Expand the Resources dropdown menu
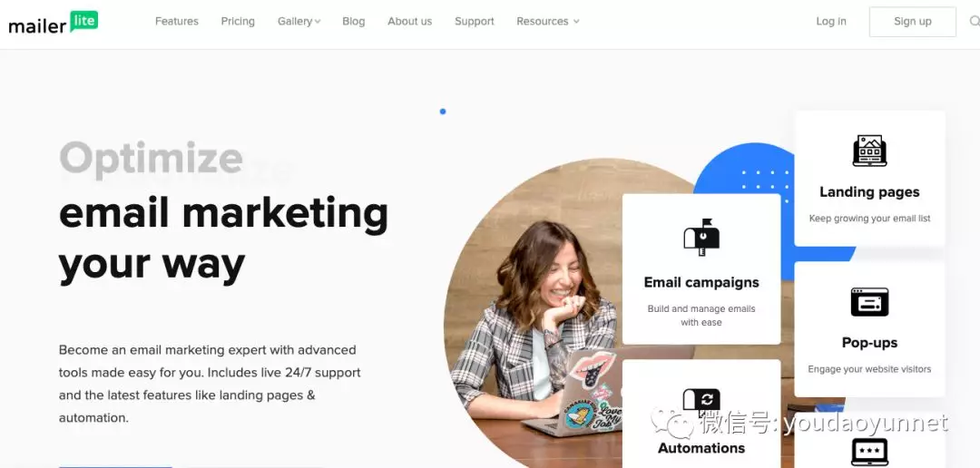 click(x=547, y=21)
